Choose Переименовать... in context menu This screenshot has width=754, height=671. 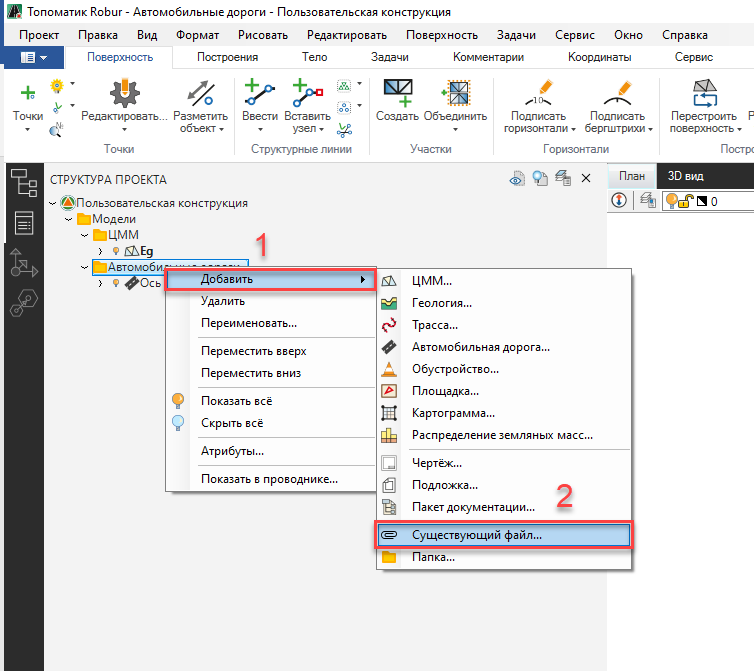(x=270, y=323)
